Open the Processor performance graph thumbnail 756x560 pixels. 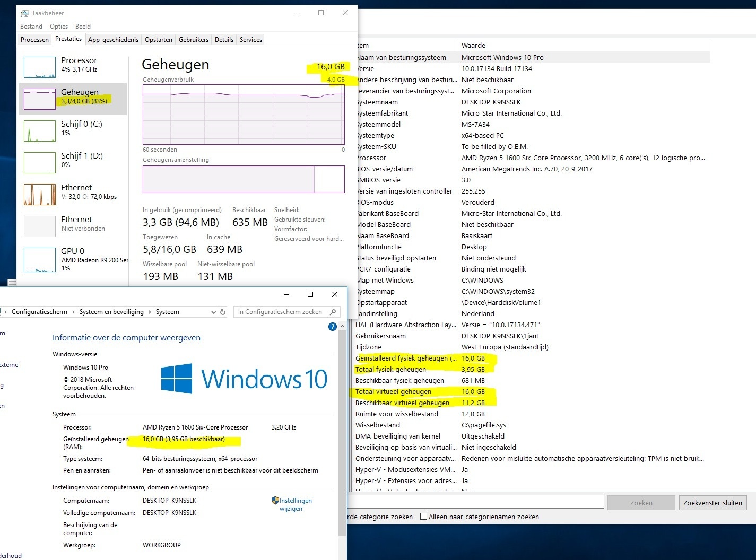[40, 67]
